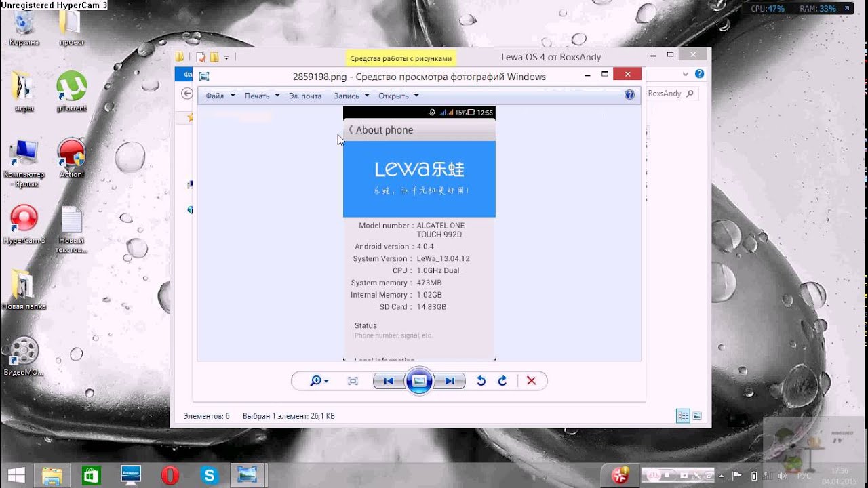This screenshot has height=488, width=868.
Task: Rotate the photo clockwise
Action: 502,381
